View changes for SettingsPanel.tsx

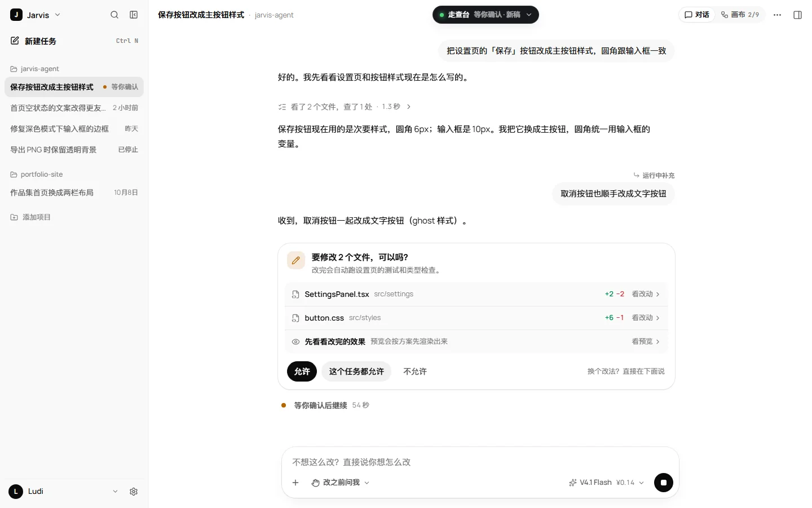646,294
